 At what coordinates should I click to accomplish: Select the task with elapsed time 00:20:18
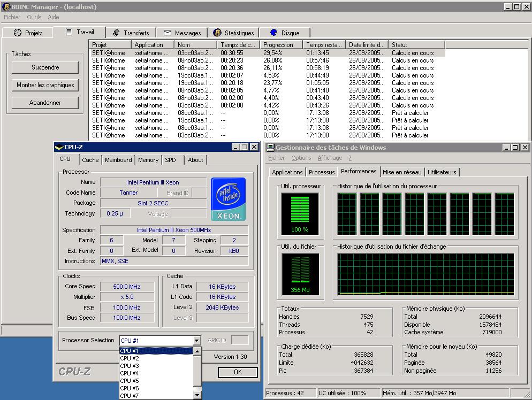tap(267, 83)
